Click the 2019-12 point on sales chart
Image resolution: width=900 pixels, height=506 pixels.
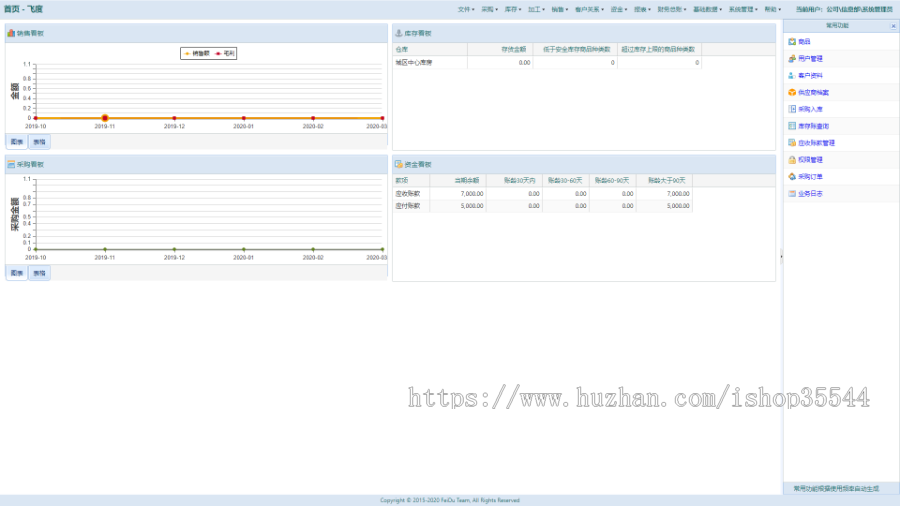[174, 118]
